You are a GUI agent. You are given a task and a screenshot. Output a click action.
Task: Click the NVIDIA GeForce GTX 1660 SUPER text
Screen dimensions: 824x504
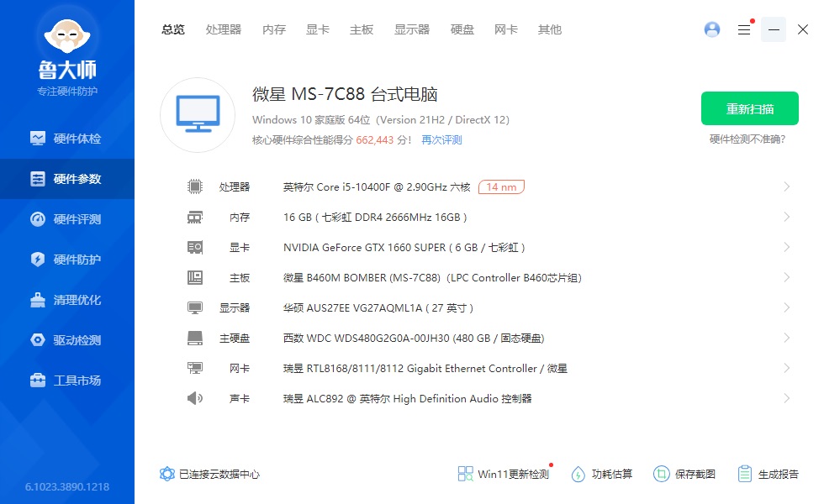tap(404, 248)
